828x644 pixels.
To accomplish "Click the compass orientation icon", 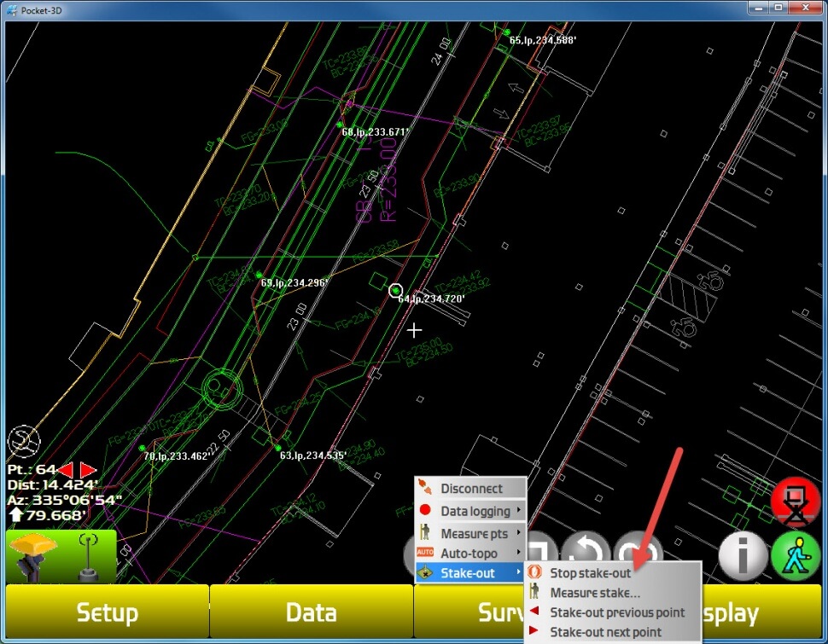I will (x=24, y=442).
